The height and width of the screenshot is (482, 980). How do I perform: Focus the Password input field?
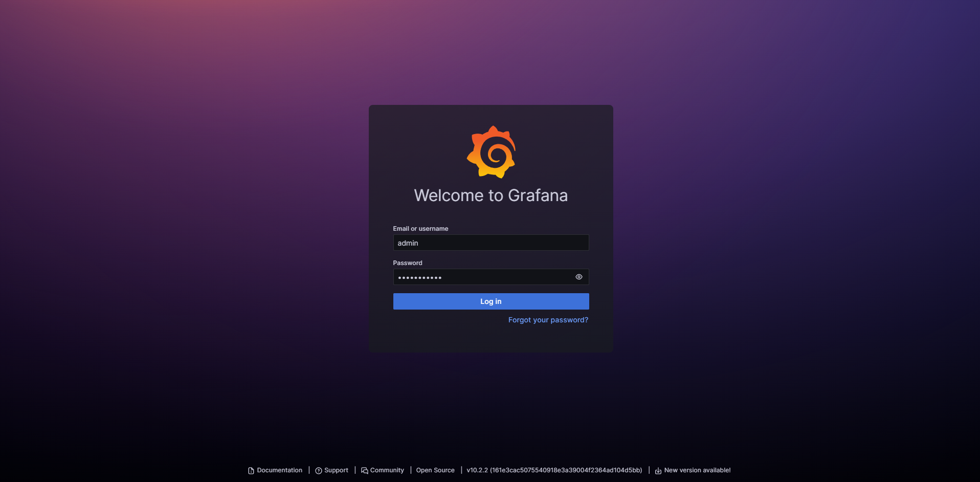point(481,277)
